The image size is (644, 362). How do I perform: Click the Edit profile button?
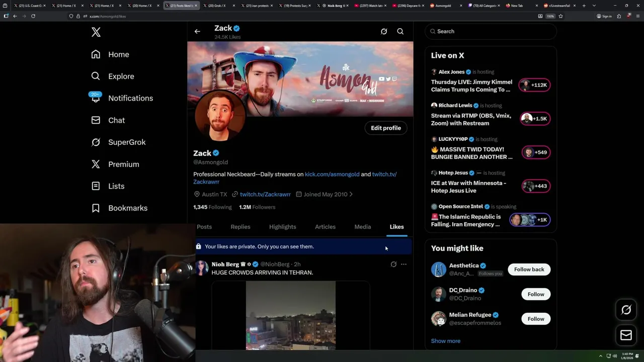pos(386,128)
